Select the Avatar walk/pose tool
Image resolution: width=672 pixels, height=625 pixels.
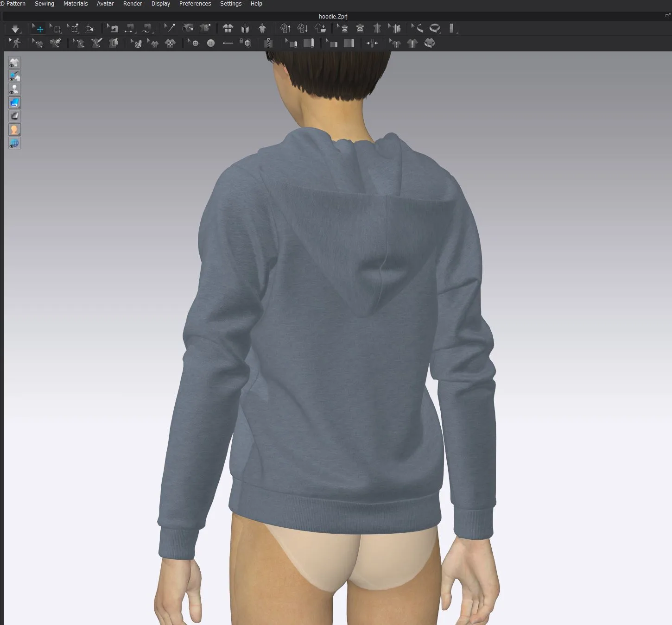coord(16,43)
